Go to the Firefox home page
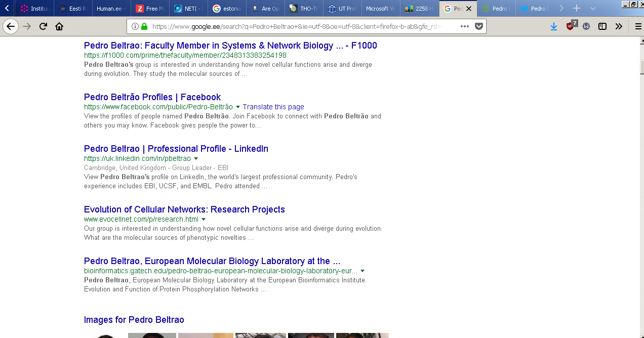 tap(59, 26)
